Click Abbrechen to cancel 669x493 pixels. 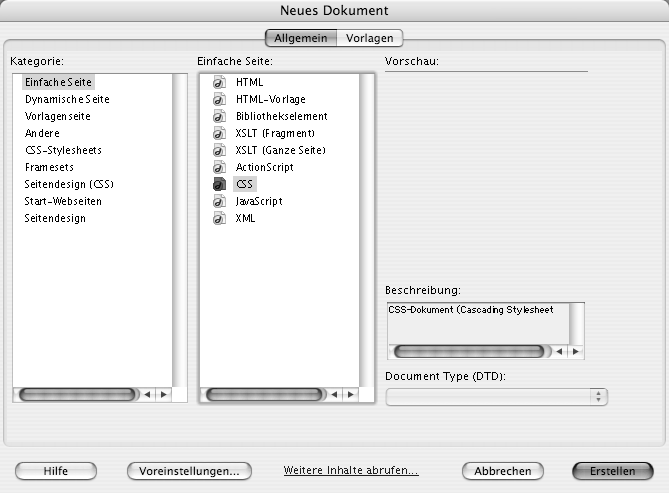pyautogui.click(x=503, y=471)
